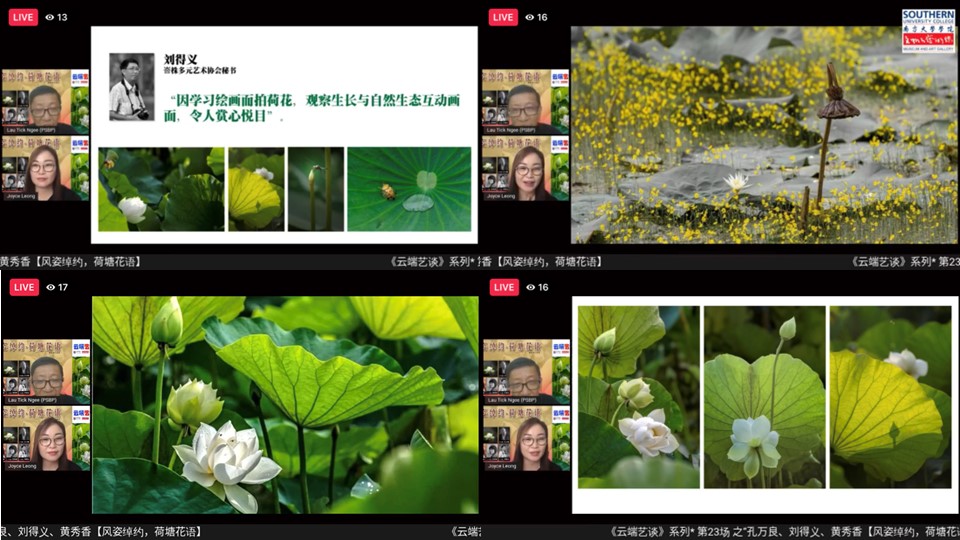The height and width of the screenshot is (540, 960).
Task: Click ticker 《云端艺谈》系列* 第23 under pond photo
Action: 905,261
